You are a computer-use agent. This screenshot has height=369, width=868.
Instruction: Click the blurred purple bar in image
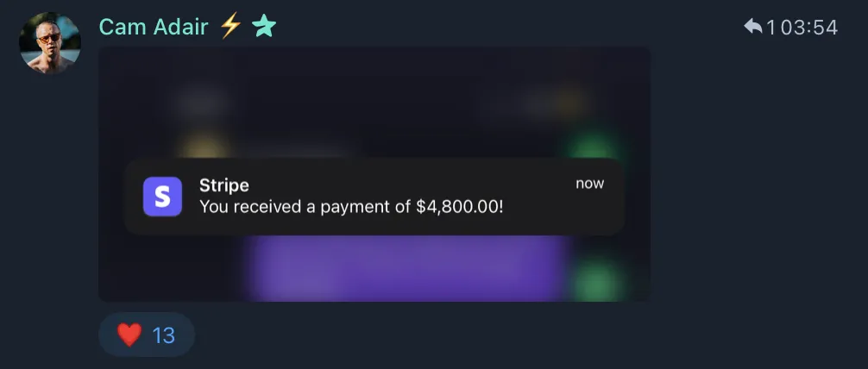pos(408,267)
